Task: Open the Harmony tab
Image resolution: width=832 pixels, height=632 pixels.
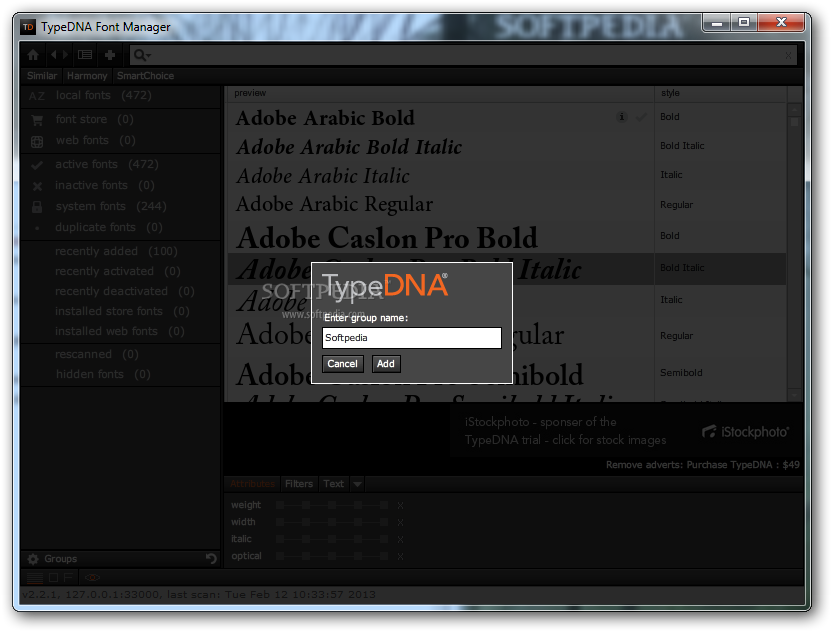Action: click(87, 76)
